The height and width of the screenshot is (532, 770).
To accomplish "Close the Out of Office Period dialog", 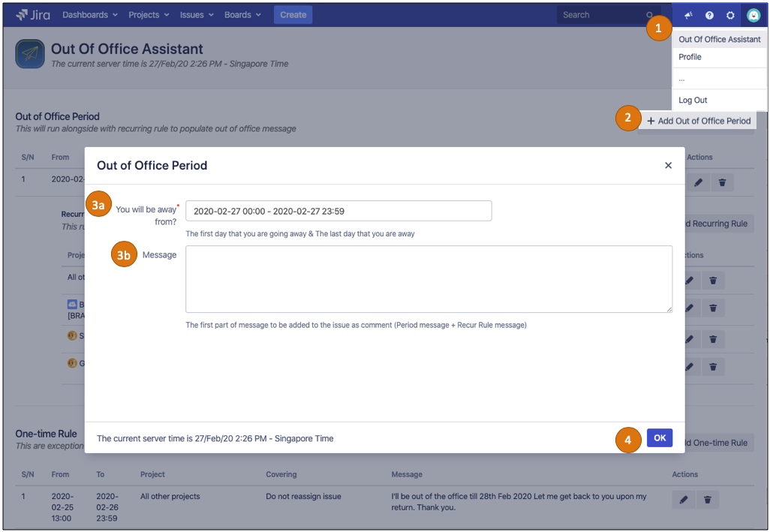I will pyautogui.click(x=668, y=165).
